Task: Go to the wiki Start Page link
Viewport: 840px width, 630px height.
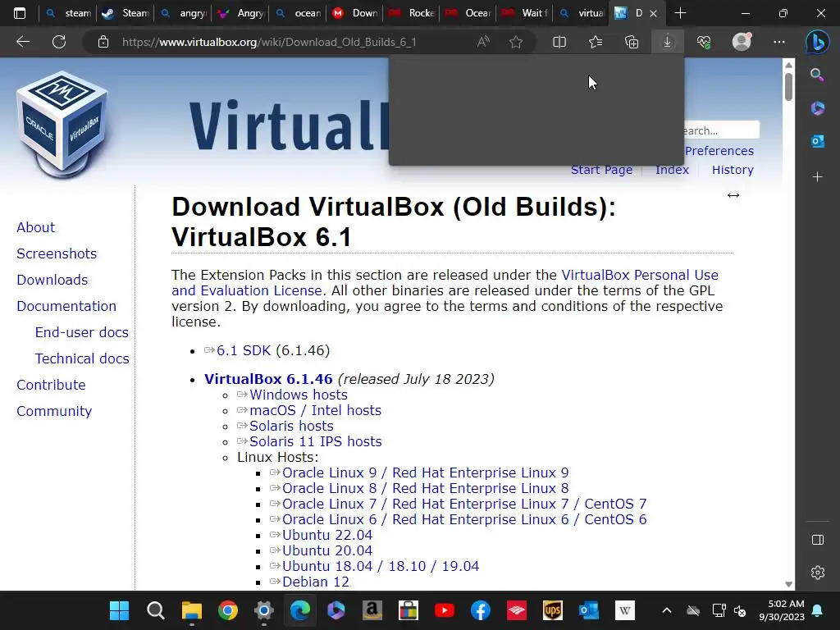Action: (601, 170)
